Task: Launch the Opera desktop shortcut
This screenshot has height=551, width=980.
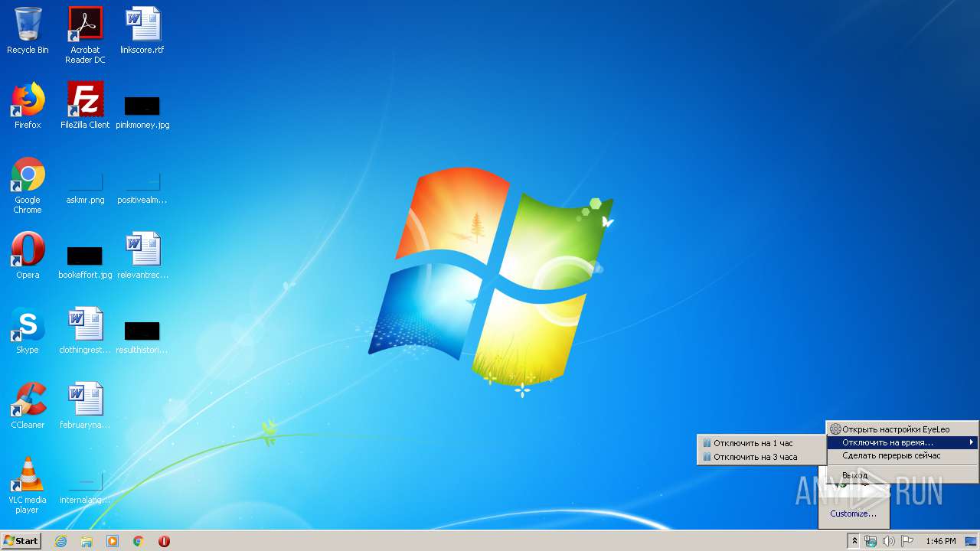Action: (28, 256)
